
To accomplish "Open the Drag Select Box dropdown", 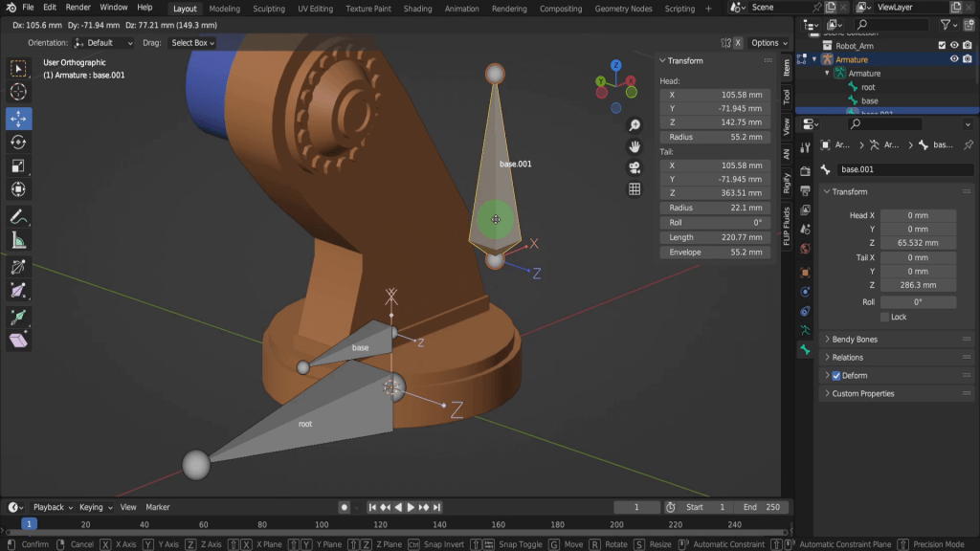I will click(x=192, y=43).
